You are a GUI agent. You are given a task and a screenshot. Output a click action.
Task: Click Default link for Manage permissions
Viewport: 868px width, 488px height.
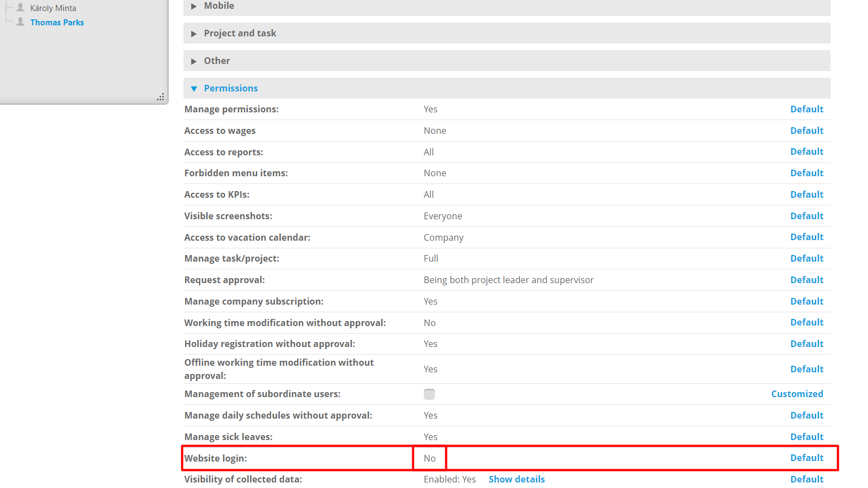(806, 109)
